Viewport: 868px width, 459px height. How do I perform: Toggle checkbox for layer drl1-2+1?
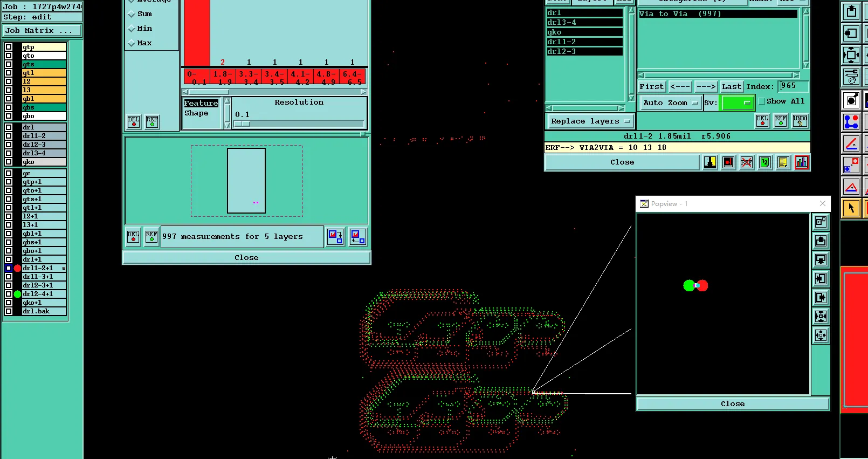9,268
